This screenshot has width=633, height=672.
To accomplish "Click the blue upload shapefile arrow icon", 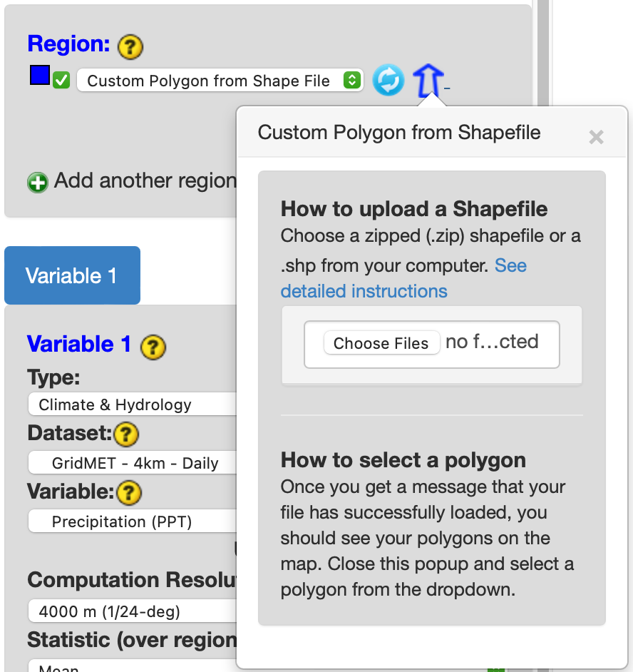I will (428, 80).
